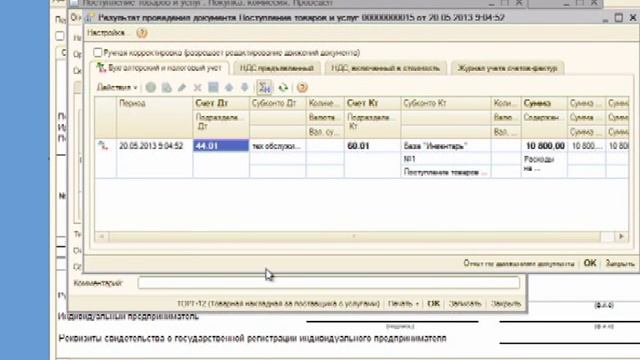Click the Счет Кт column header

click(372, 103)
